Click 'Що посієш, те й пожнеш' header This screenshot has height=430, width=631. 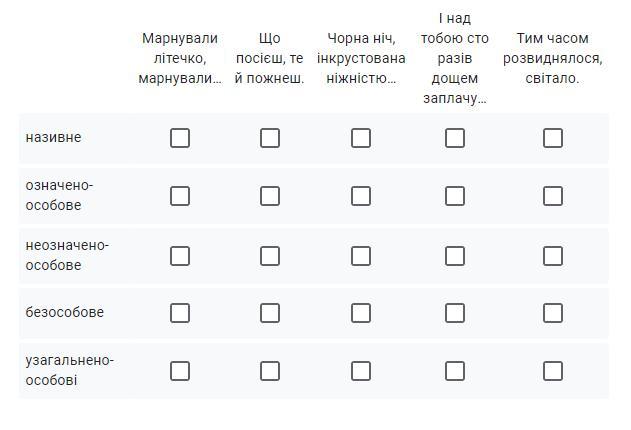pyautogui.click(x=269, y=58)
